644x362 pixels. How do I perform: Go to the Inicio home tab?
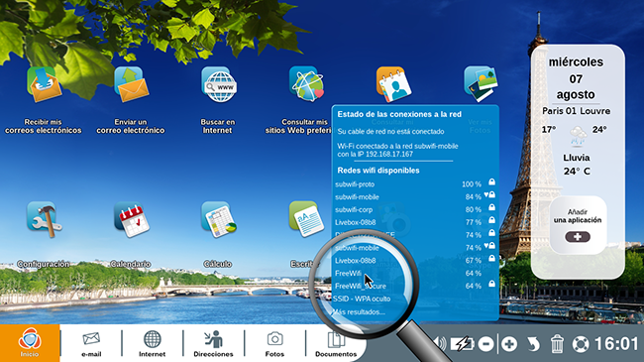(30, 343)
